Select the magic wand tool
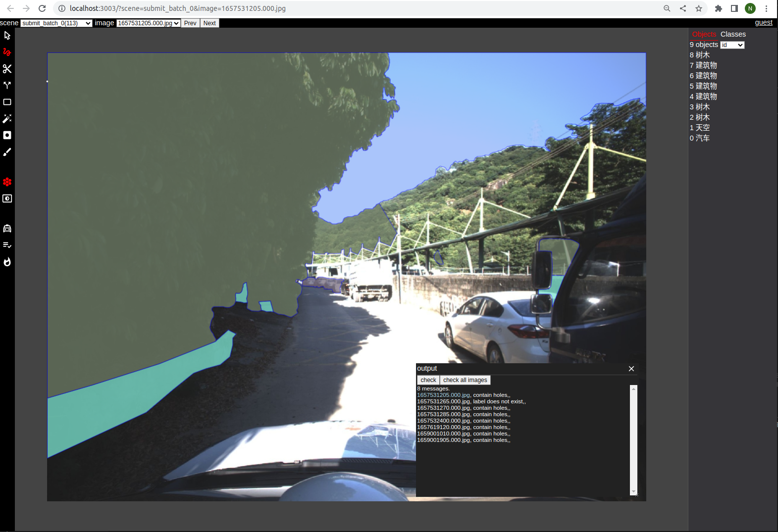This screenshot has width=778, height=532. [x=7, y=119]
